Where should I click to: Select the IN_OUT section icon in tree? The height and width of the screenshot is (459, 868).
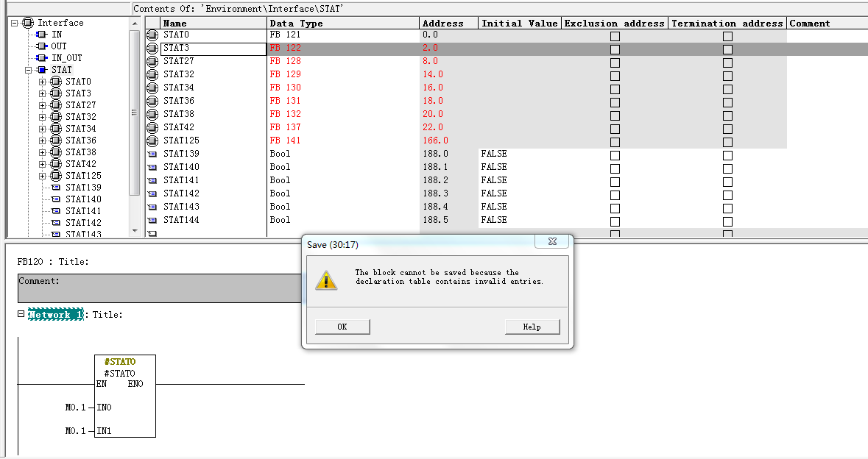coord(42,57)
